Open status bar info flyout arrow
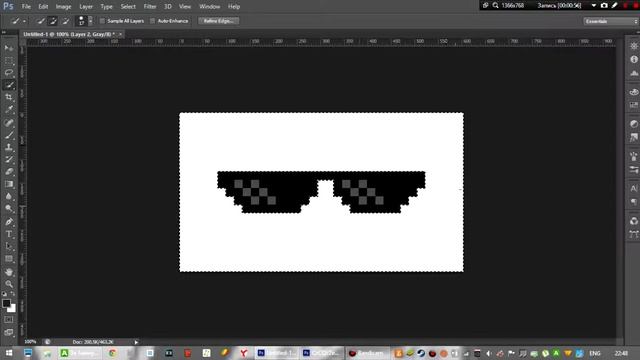Image resolution: width=640 pixels, height=360 pixels. 136,342
